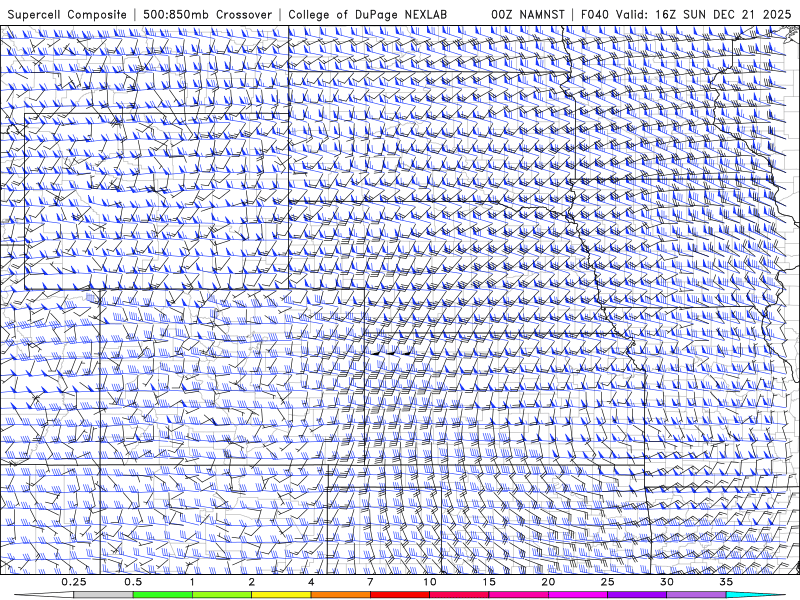Click the '25' legend value
The width and height of the screenshot is (800, 600).
pyautogui.click(x=607, y=582)
